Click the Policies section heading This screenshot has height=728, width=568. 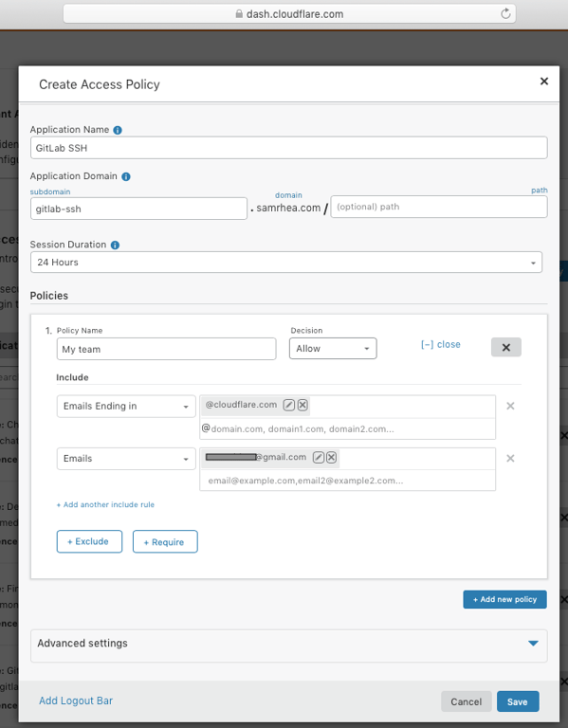tap(48, 296)
